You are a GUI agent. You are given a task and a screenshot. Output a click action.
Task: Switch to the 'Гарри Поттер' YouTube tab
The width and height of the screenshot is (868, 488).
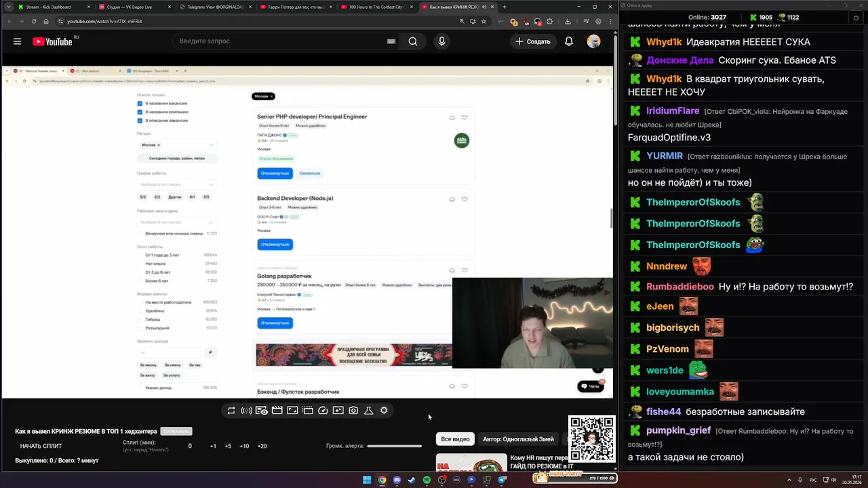point(296,7)
